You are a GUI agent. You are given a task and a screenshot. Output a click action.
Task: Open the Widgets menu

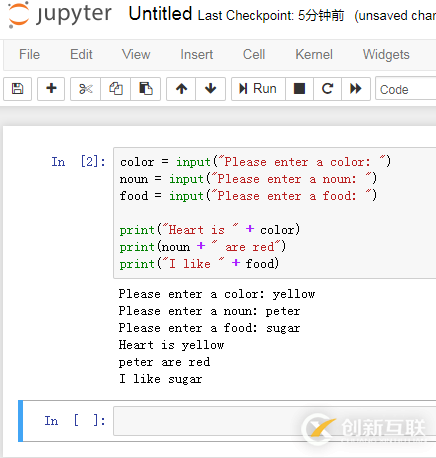tap(386, 54)
